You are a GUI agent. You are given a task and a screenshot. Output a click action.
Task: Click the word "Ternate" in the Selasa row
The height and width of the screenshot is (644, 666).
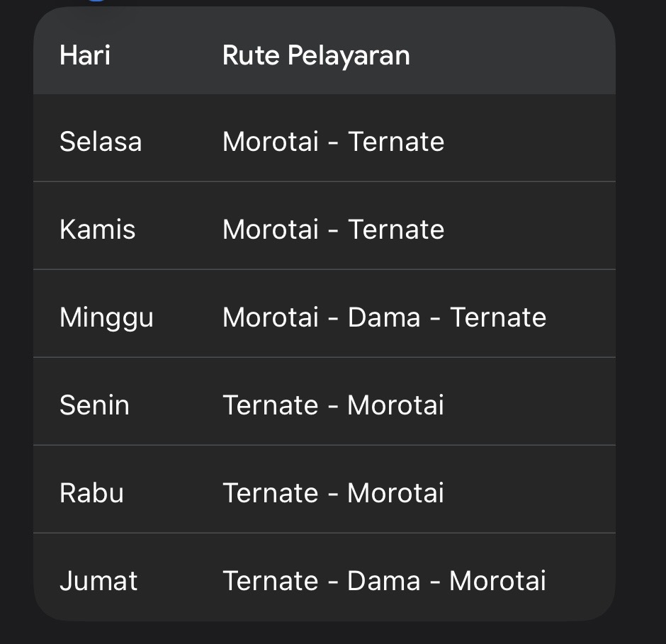point(396,142)
